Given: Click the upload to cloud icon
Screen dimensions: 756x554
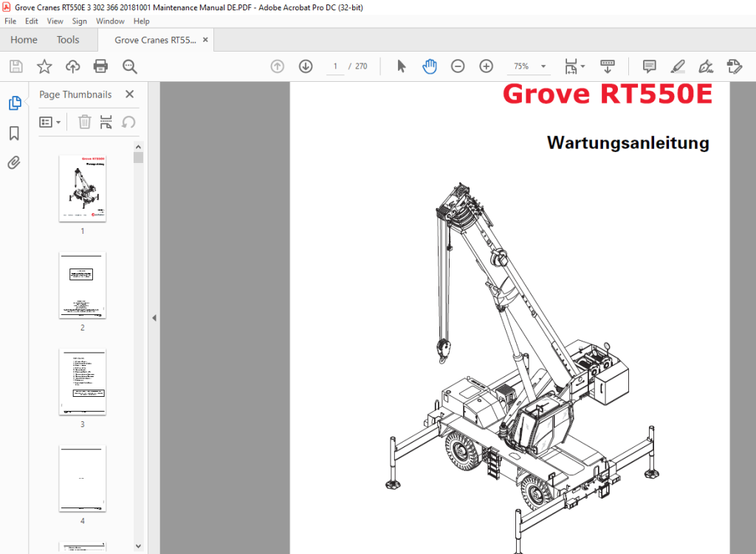Looking at the screenshot, I should [x=73, y=66].
